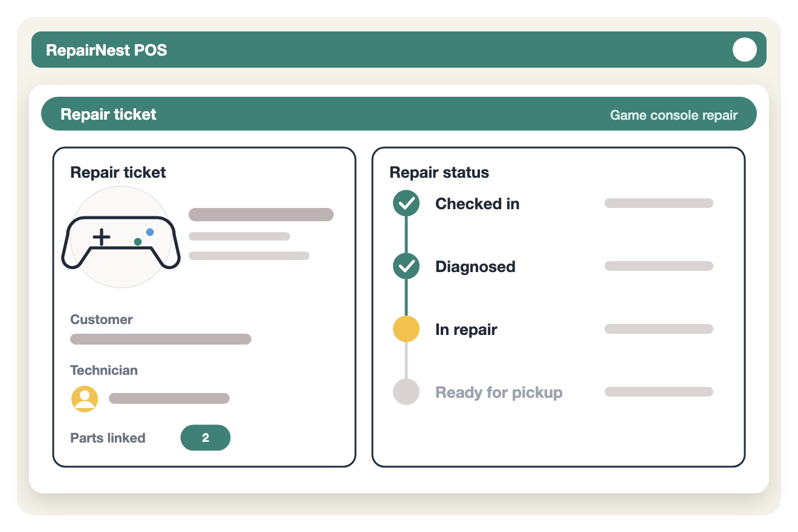
Task: Click the RepairNest POS title
Action: tap(107, 50)
